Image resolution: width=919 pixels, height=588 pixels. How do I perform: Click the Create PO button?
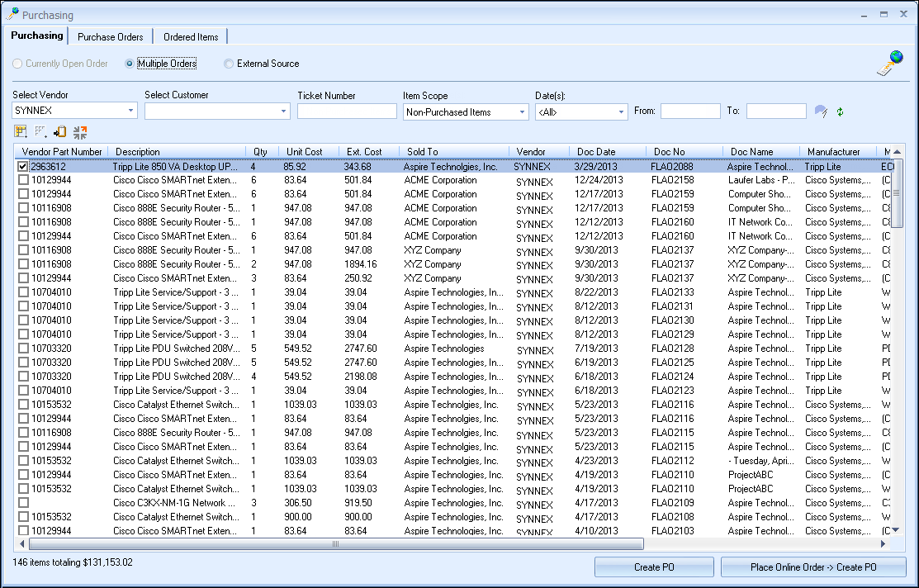(x=654, y=567)
